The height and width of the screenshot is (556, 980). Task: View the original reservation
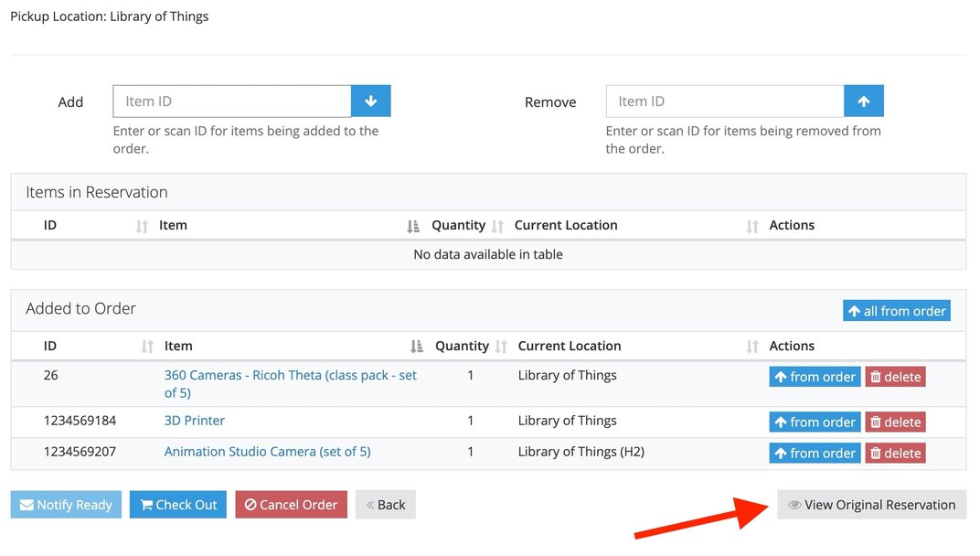(871, 505)
